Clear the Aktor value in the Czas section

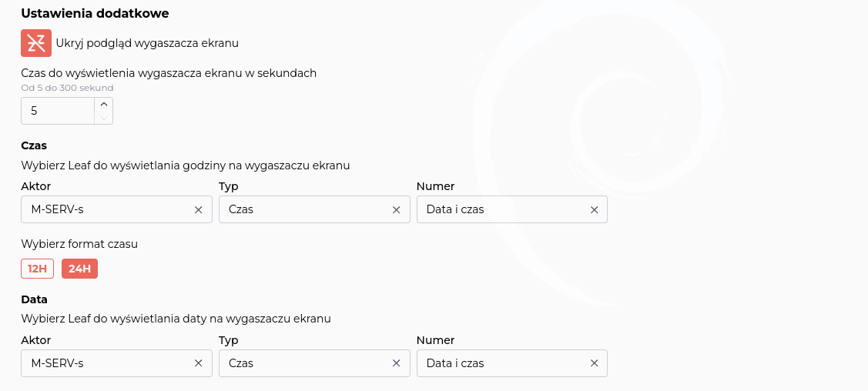tap(198, 209)
